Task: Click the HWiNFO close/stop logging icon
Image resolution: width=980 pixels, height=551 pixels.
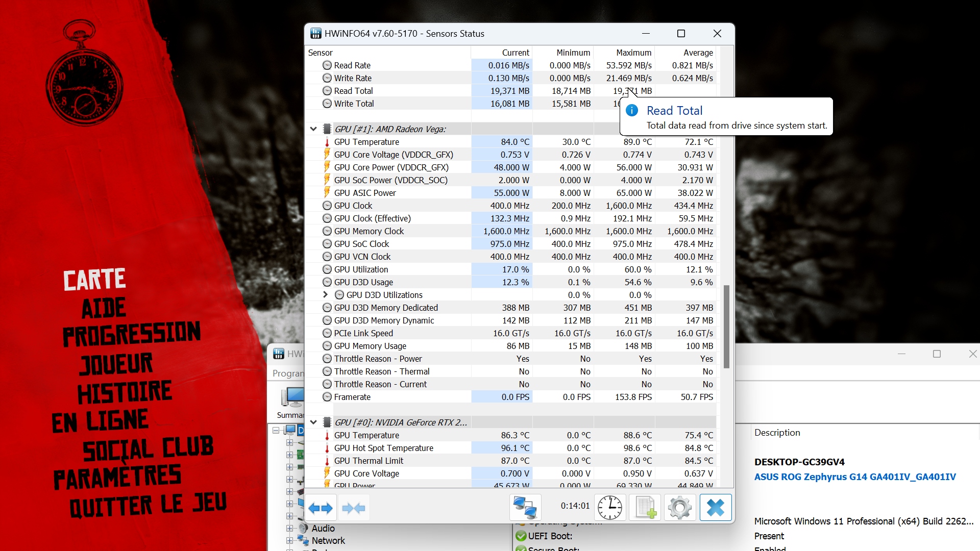Action: (716, 507)
